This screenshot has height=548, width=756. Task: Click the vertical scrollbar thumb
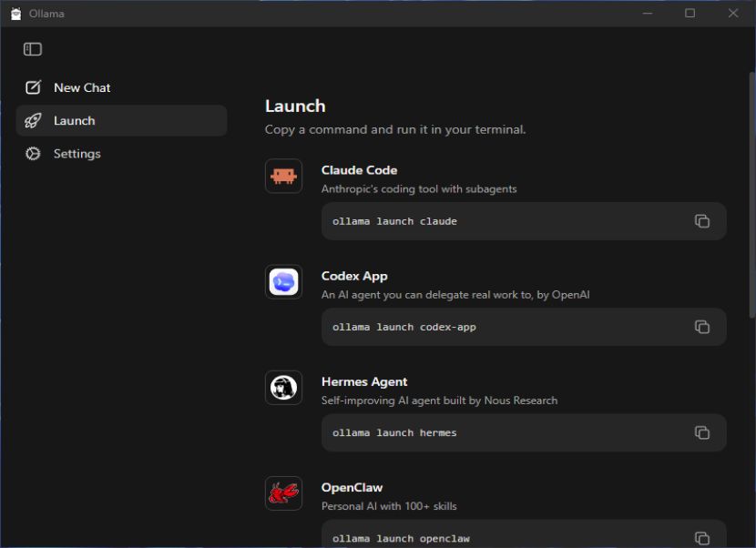(751, 195)
